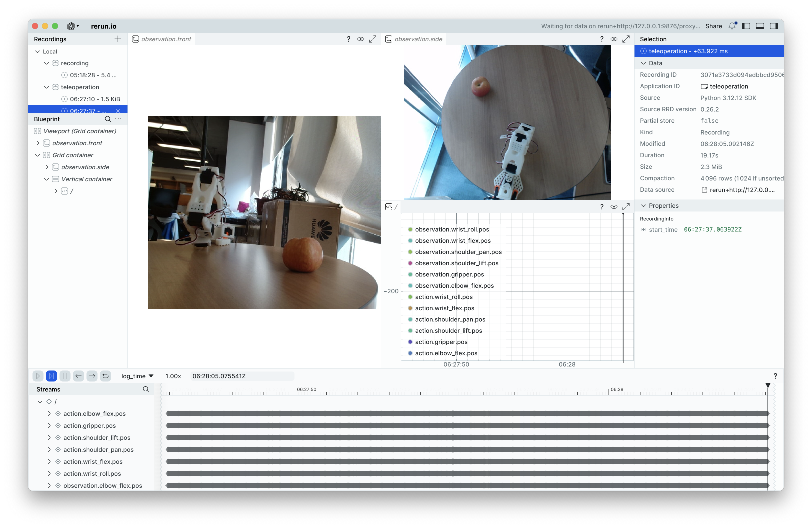Toggle the right selection panel
The width and height of the screenshot is (812, 528).
774,26
